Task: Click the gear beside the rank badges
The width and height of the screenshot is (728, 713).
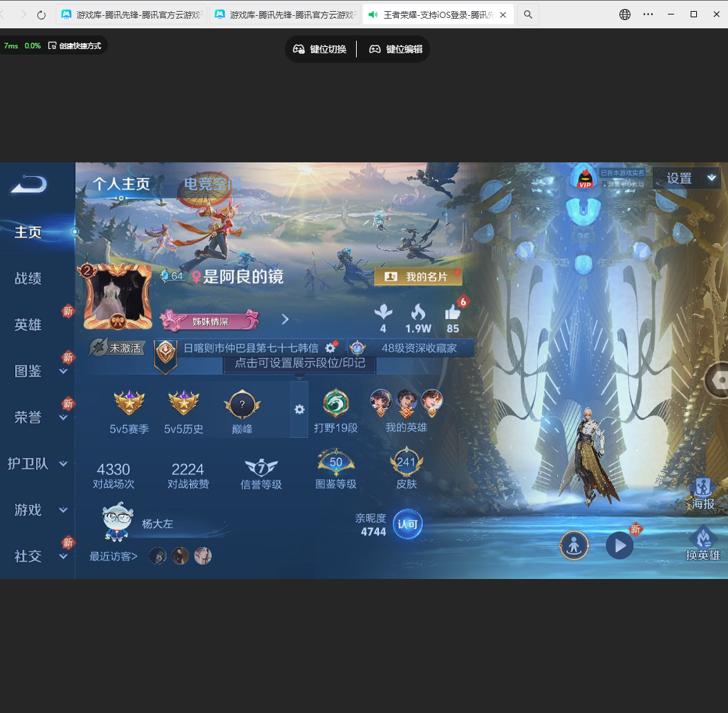Action: tap(299, 410)
